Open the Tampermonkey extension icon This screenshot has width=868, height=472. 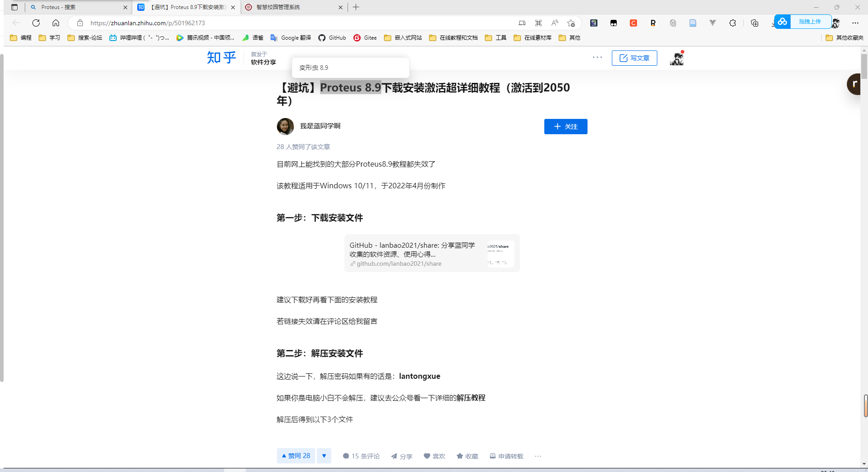tap(613, 23)
